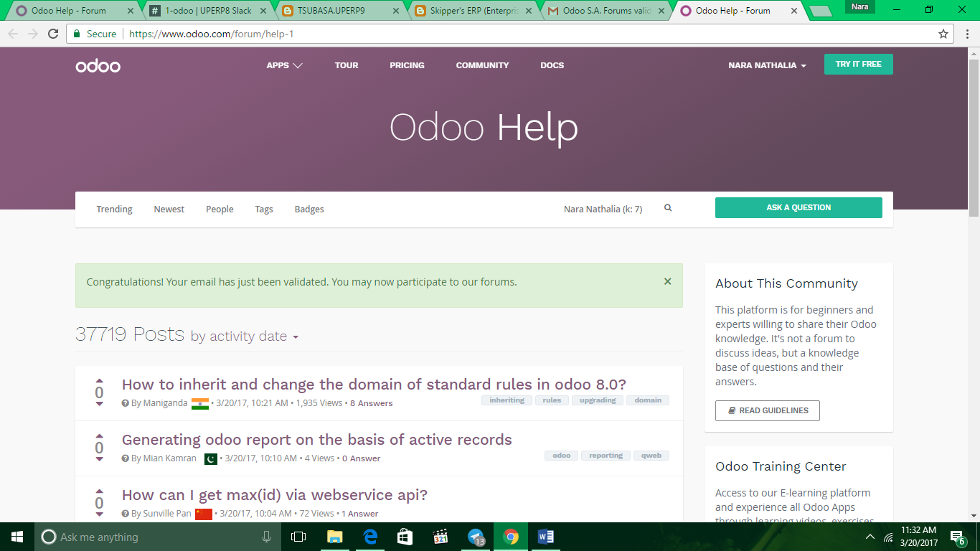Open the PRICING menu item
Screen dimensions: 980x551
tap(407, 65)
